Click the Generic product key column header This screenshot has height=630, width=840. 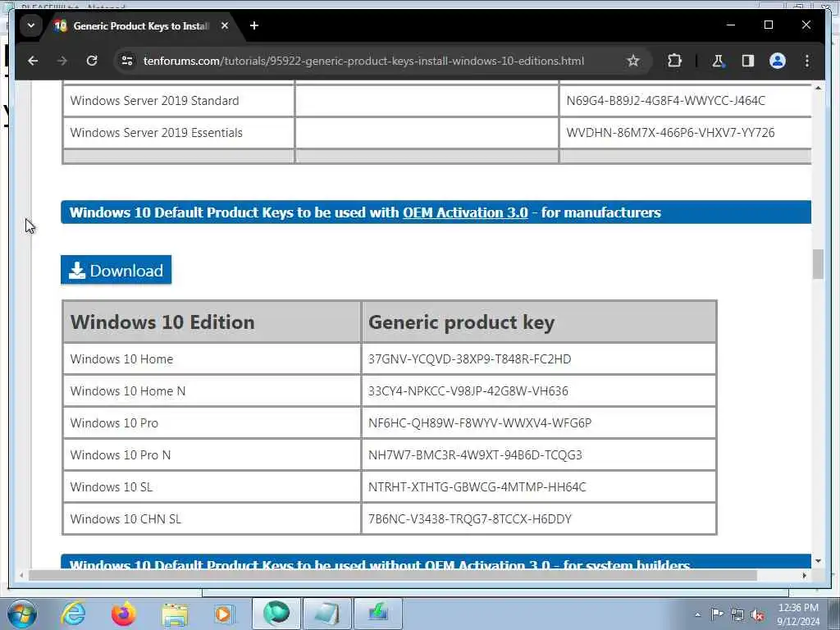coord(539,322)
